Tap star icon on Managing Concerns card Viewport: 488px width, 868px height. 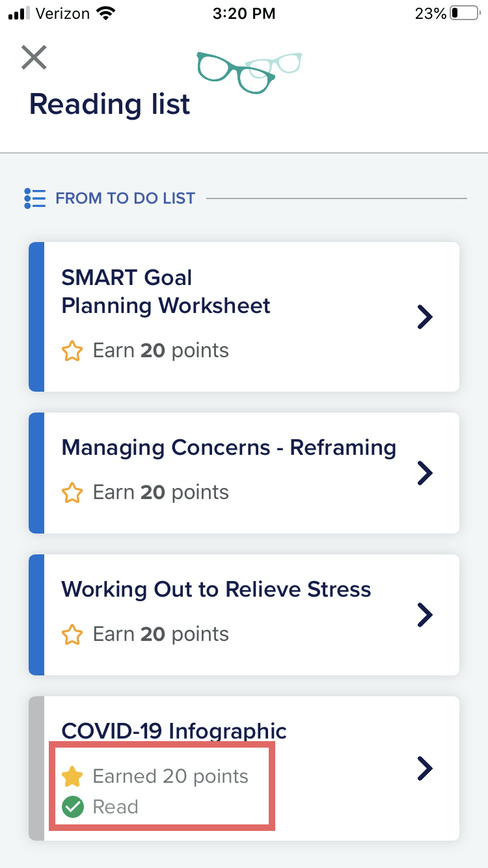point(72,493)
